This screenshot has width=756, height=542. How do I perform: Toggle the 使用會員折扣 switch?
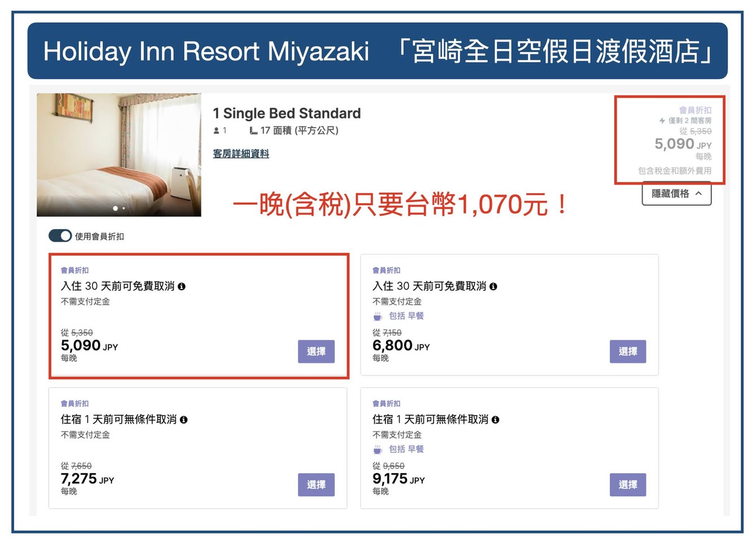(60, 236)
